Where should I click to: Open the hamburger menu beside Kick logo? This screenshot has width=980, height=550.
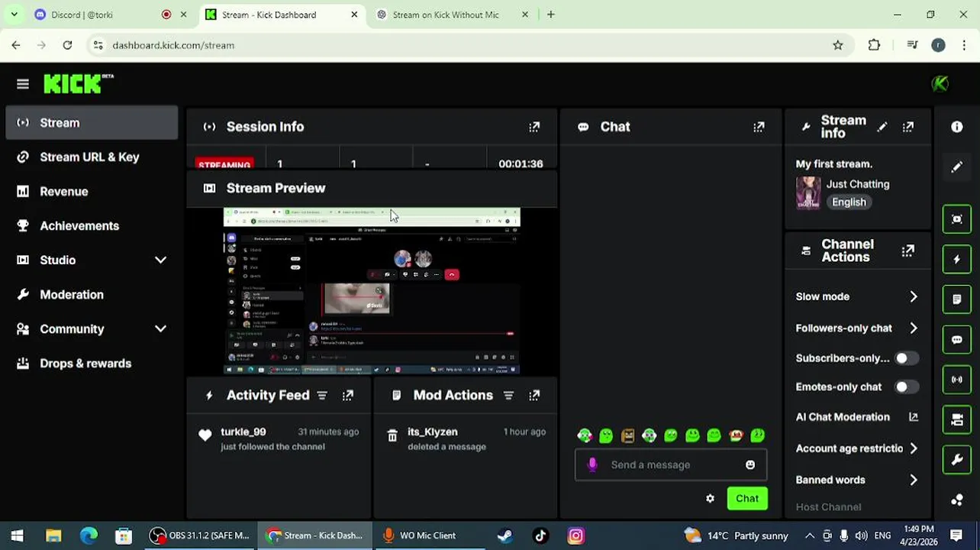tap(22, 84)
